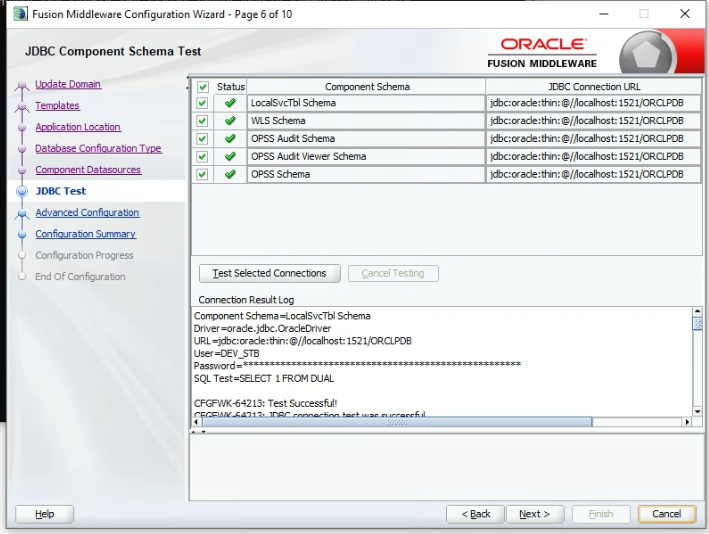Viewport: 709px width, 534px height.
Task: Click the JDBC Connection URL column header
Action: point(594,87)
